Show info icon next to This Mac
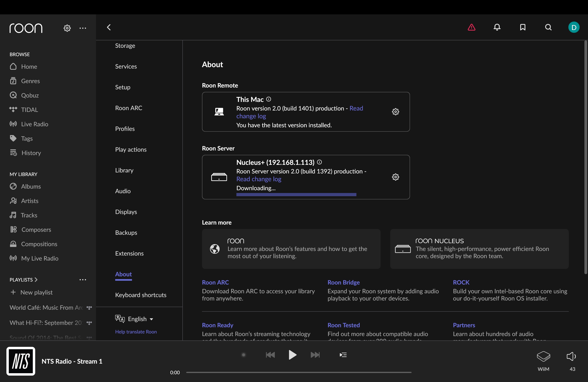588x382 pixels. pyautogui.click(x=269, y=99)
